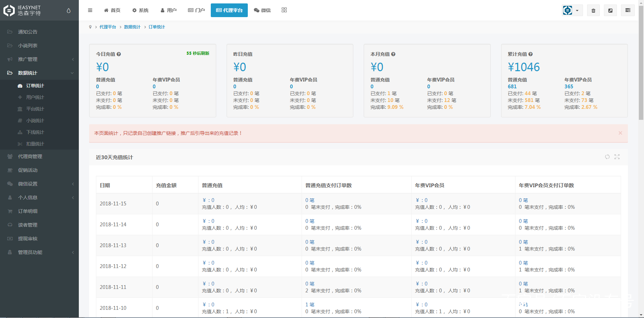Open the top-right panel settings icon
This screenshot has width=644, height=318.
(x=628, y=10)
